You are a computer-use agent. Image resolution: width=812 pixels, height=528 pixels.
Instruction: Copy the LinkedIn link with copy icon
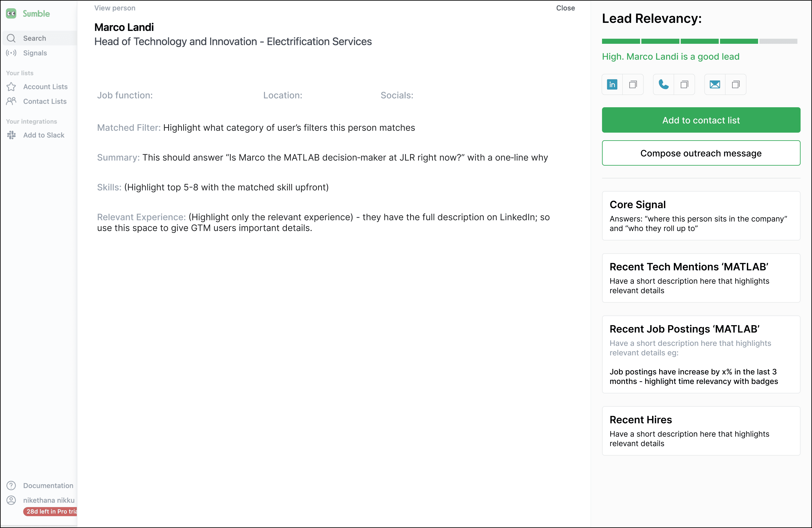(633, 84)
